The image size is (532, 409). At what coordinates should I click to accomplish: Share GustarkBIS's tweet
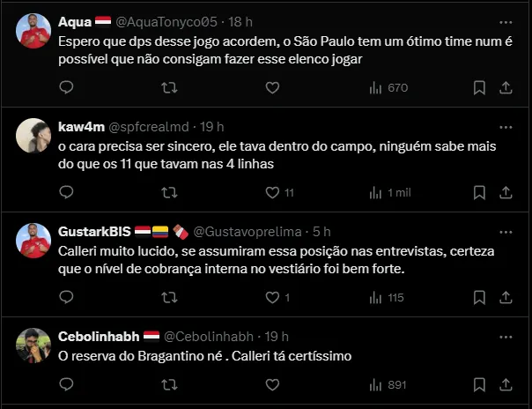506,297
